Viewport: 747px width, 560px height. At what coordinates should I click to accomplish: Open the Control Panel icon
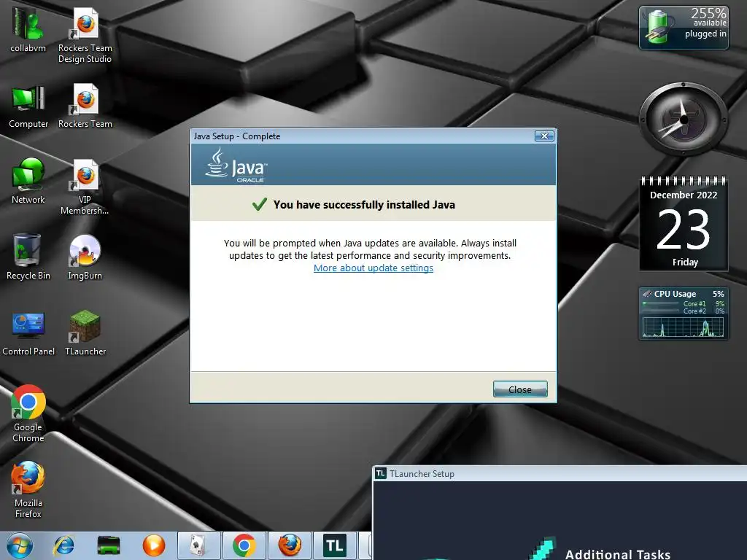click(28, 332)
